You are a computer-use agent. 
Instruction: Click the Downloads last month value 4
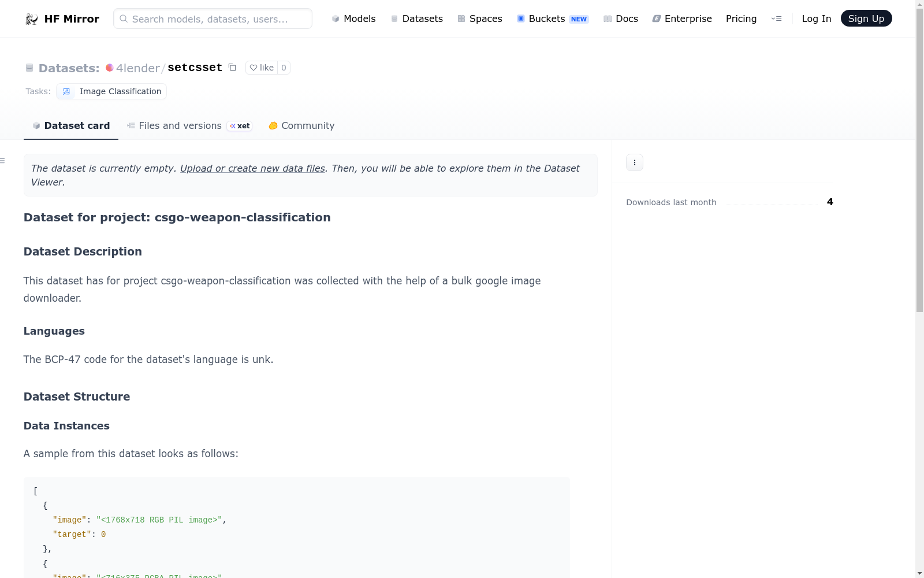point(830,202)
